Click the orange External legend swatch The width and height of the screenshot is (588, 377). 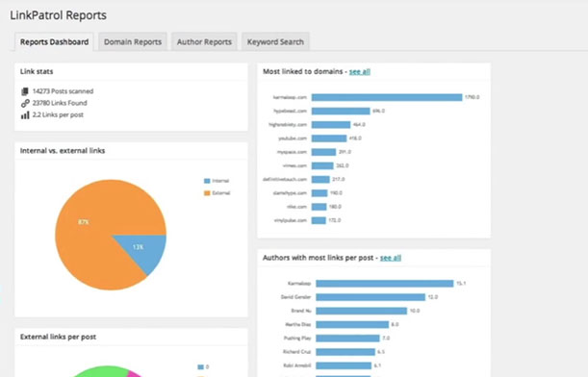click(x=207, y=193)
